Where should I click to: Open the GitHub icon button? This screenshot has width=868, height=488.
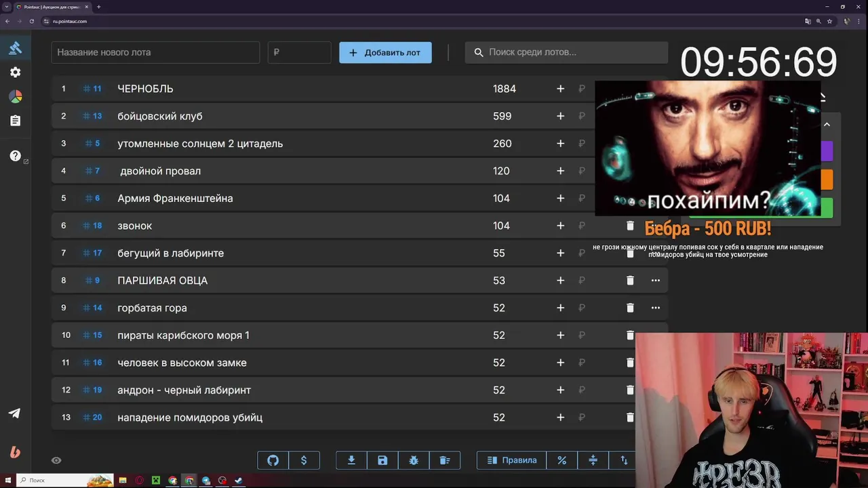click(x=273, y=460)
